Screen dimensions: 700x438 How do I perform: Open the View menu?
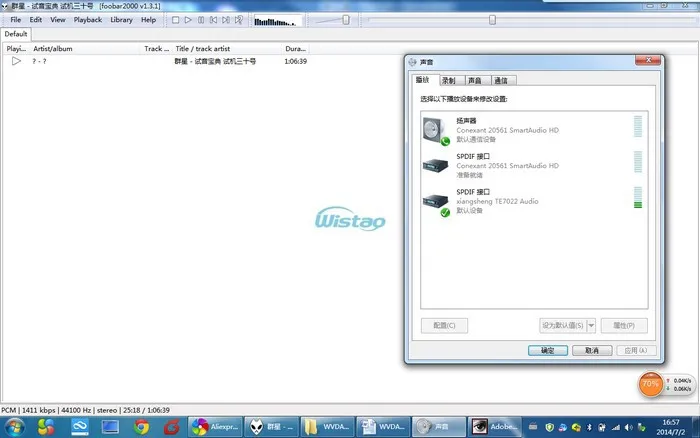[58, 20]
